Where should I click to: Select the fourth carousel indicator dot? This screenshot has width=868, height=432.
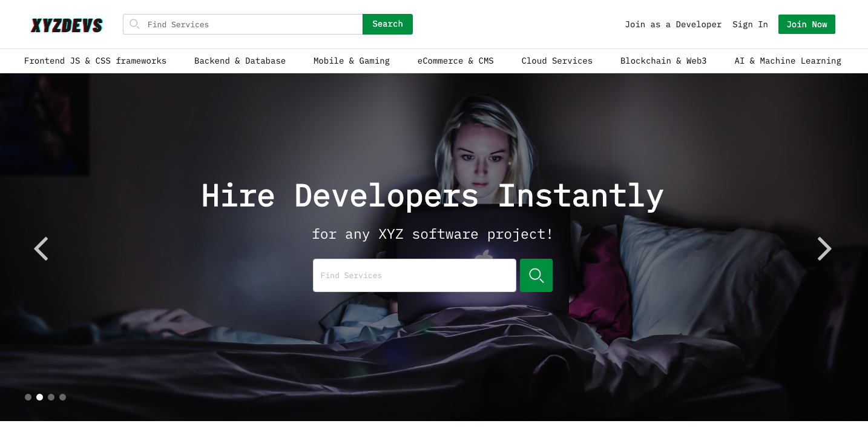62,397
